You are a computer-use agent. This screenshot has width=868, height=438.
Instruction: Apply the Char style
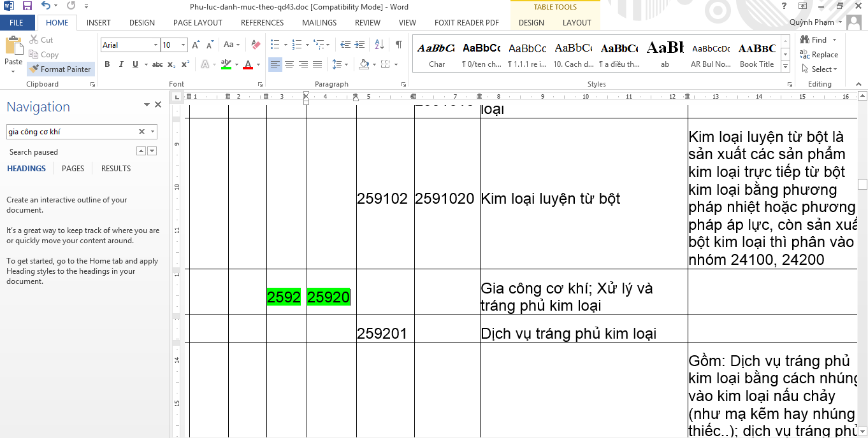437,55
